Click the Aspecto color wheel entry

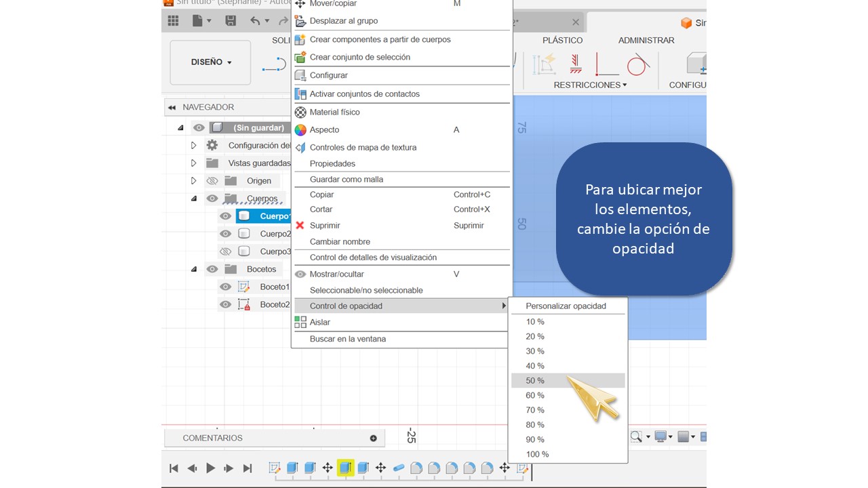click(x=324, y=130)
